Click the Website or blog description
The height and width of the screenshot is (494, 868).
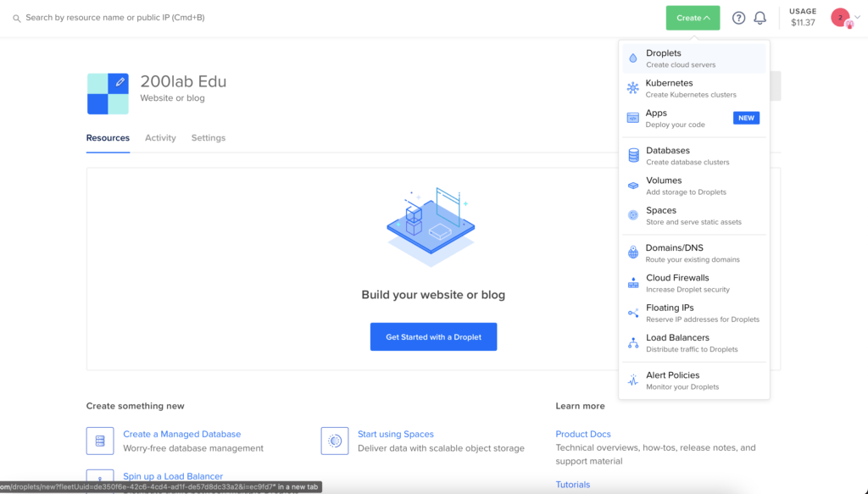point(172,98)
